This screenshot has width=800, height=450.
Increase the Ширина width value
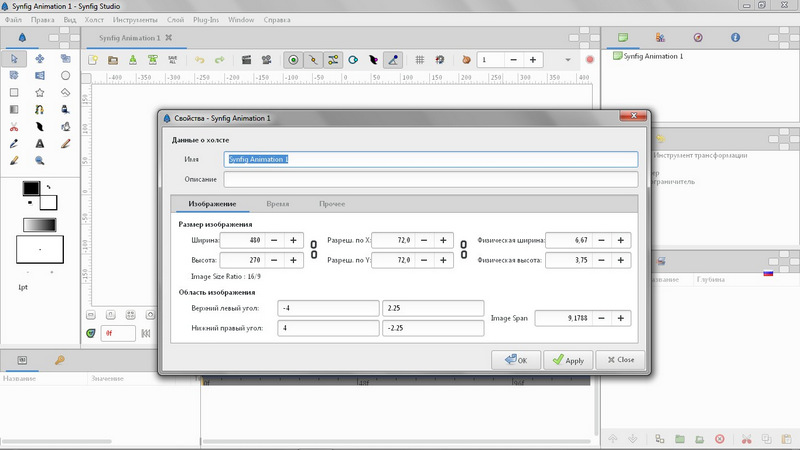coord(293,240)
